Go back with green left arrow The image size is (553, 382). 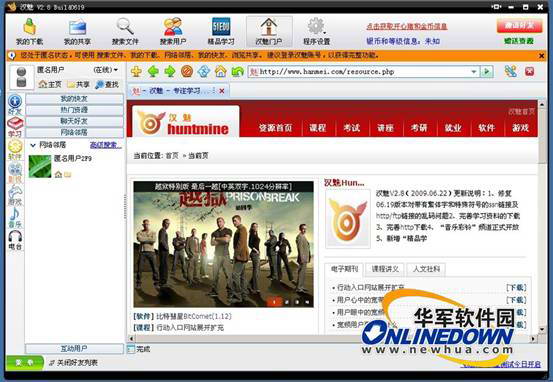(153, 72)
